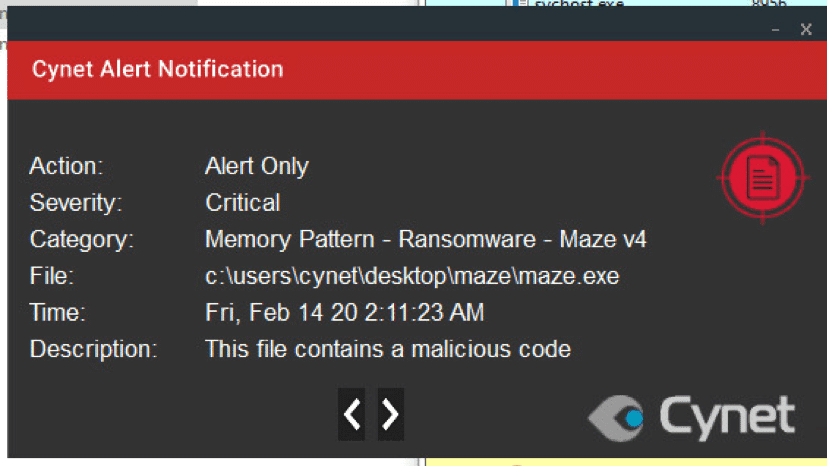Click the Alert Only action value
Viewport: 827px width, 466px height.
tap(257, 166)
